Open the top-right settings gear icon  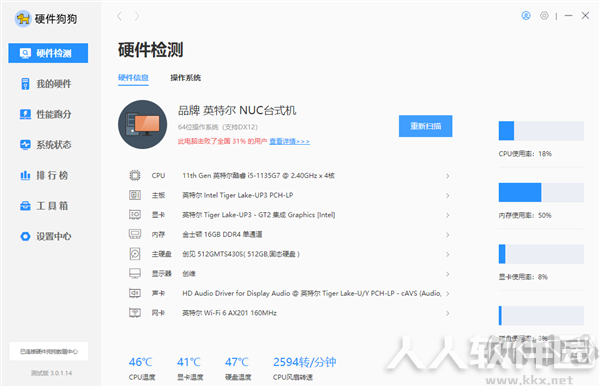544,16
